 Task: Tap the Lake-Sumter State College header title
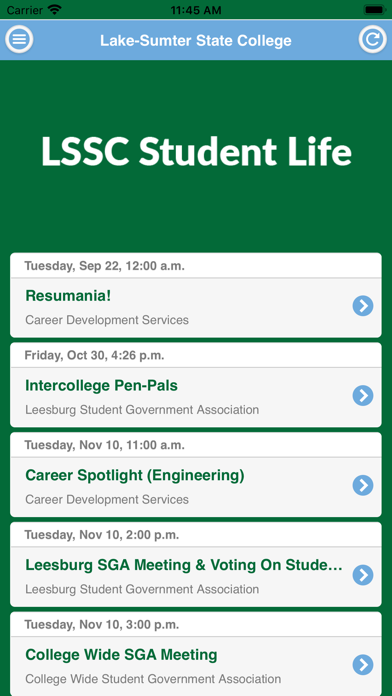196,40
